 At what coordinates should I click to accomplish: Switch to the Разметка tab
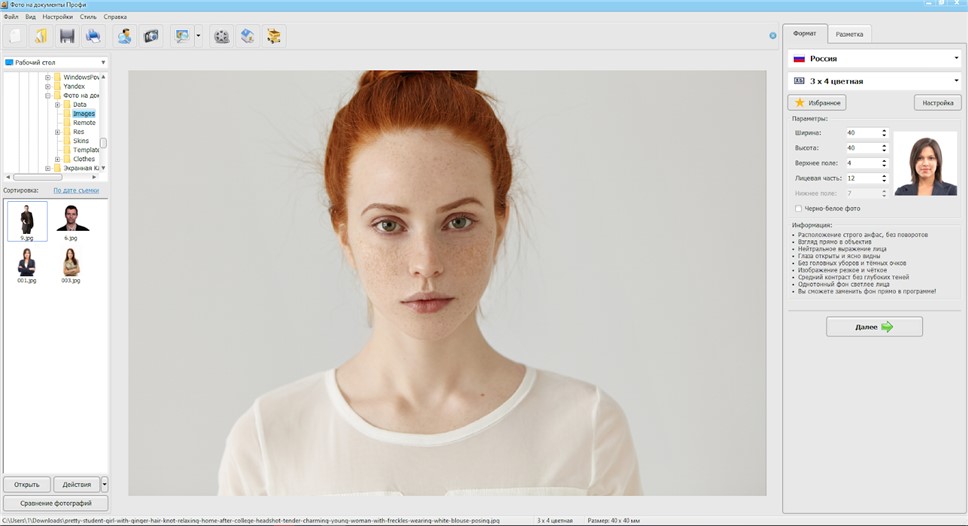[849, 34]
